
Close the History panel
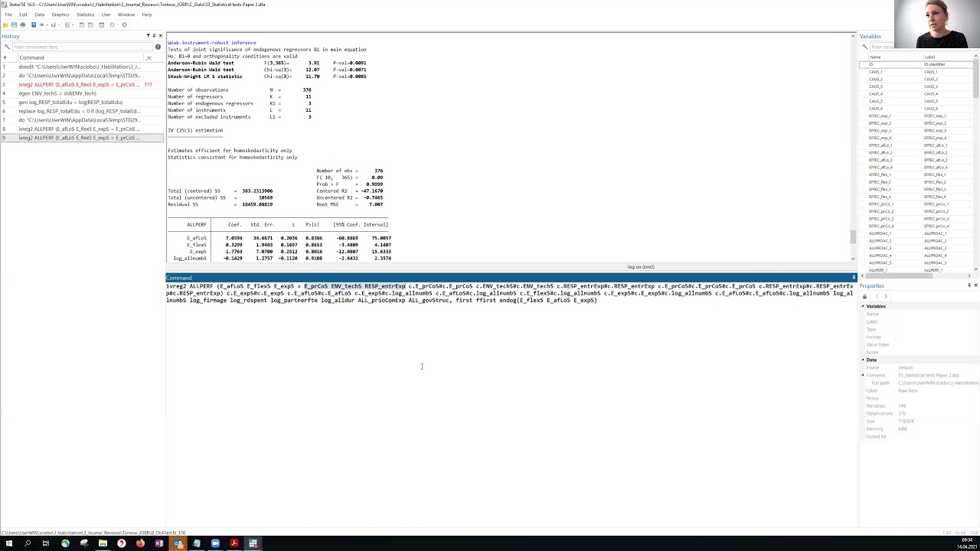click(x=160, y=36)
